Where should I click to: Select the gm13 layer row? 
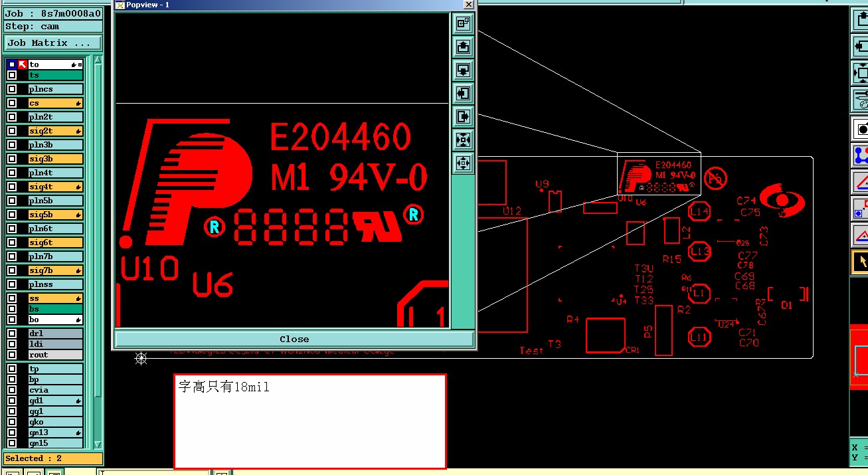55,432
